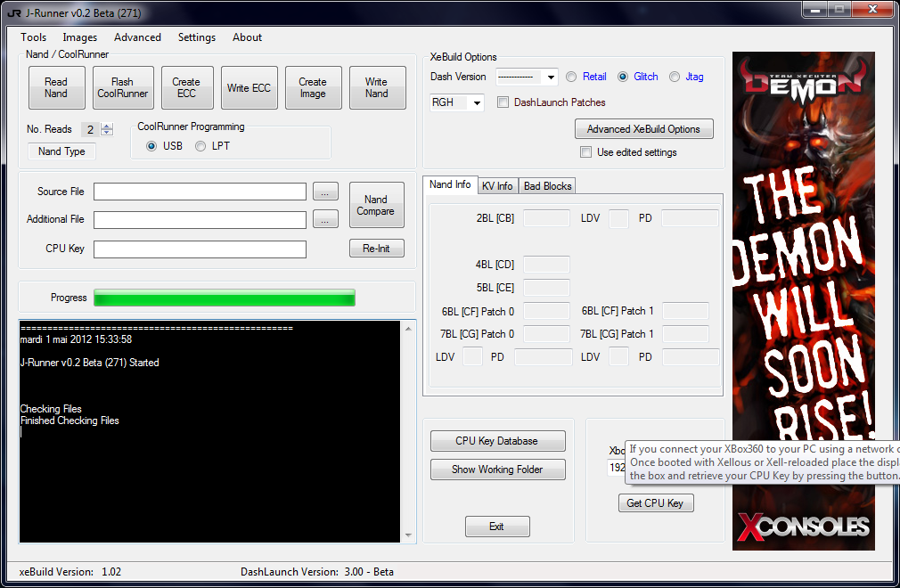Select the Jtag build type
900x588 pixels.
point(675,77)
